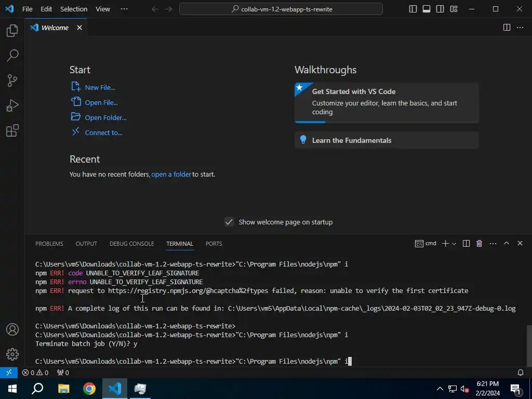Open the Accounts menu icon
This screenshot has width=532, height=399.
click(12, 329)
